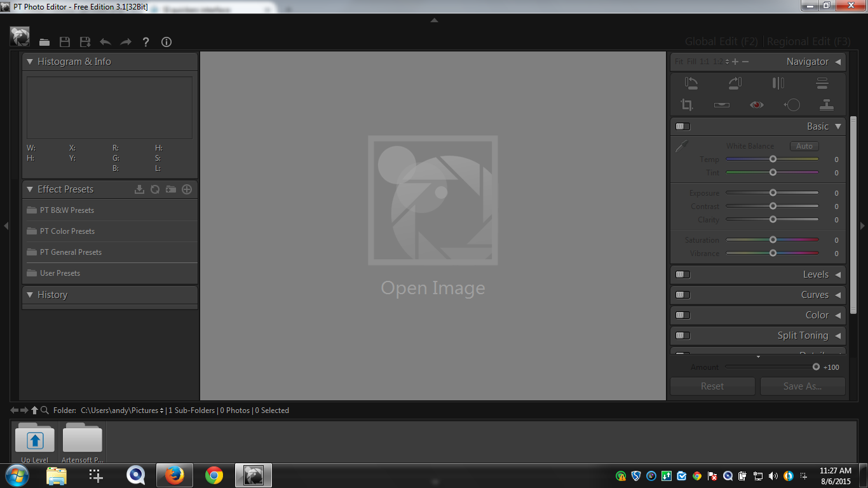Click the Save As floppy icon with arrow

85,42
